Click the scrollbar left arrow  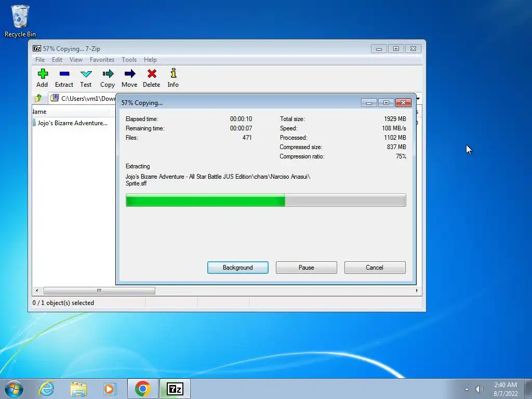[37, 290]
